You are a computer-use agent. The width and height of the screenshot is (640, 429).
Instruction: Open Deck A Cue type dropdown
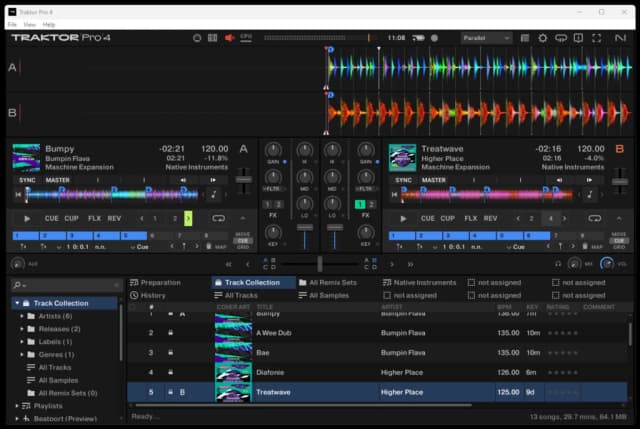click(139, 247)
